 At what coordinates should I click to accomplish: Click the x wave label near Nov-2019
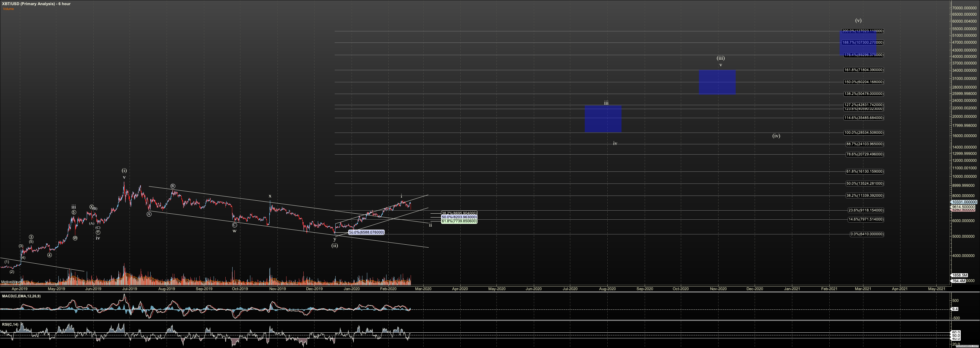click(x=270, y=196)
